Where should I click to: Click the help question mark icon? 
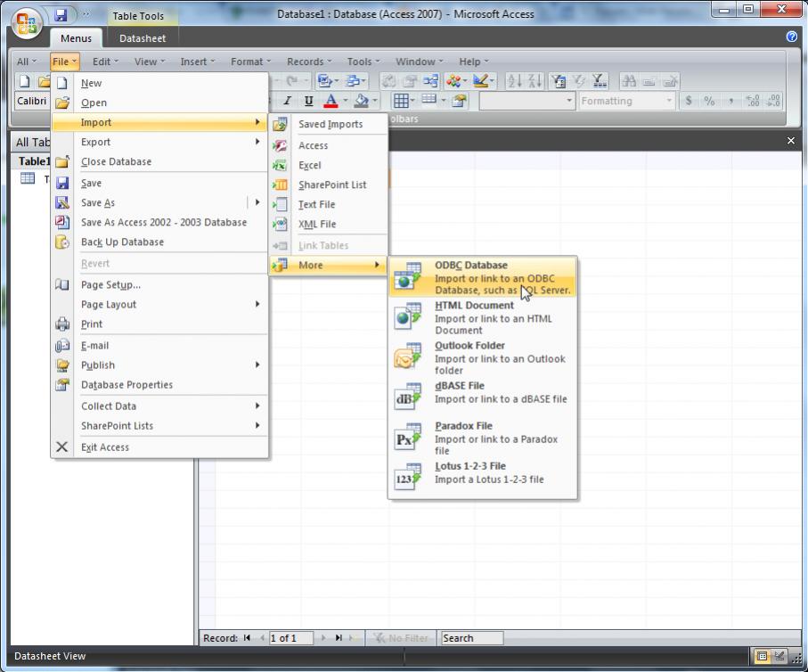coord(791,37)
